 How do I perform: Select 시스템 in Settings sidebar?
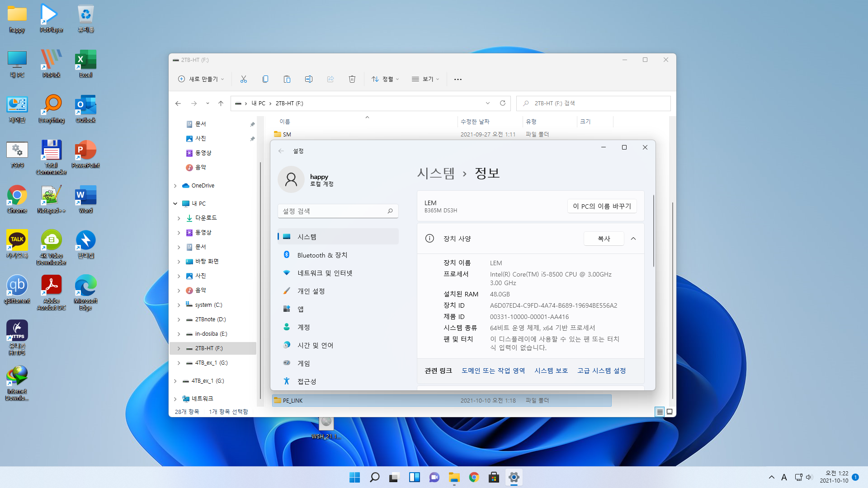(x=338, y=237)
